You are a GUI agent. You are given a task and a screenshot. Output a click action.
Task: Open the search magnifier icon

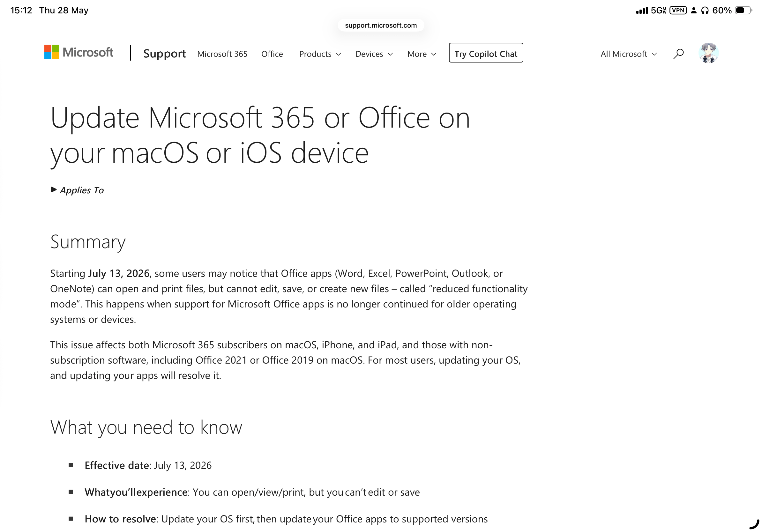[x=678, y=53]
